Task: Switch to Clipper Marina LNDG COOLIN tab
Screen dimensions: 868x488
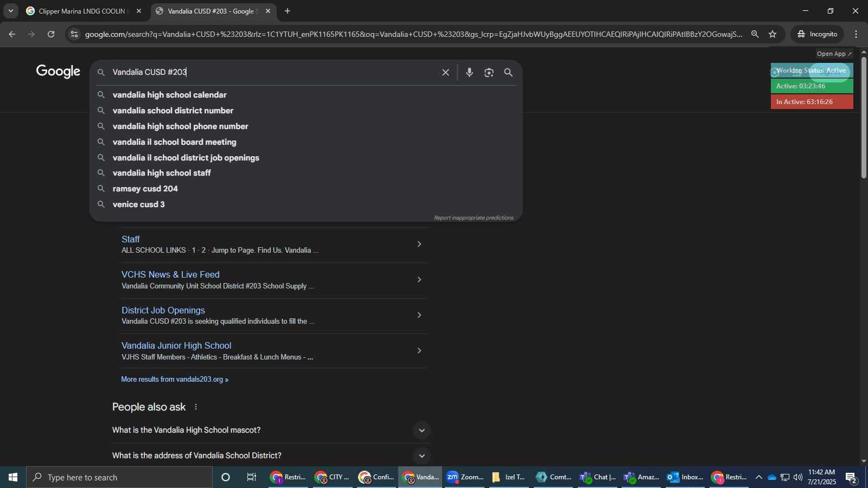Action: (83, 11)
